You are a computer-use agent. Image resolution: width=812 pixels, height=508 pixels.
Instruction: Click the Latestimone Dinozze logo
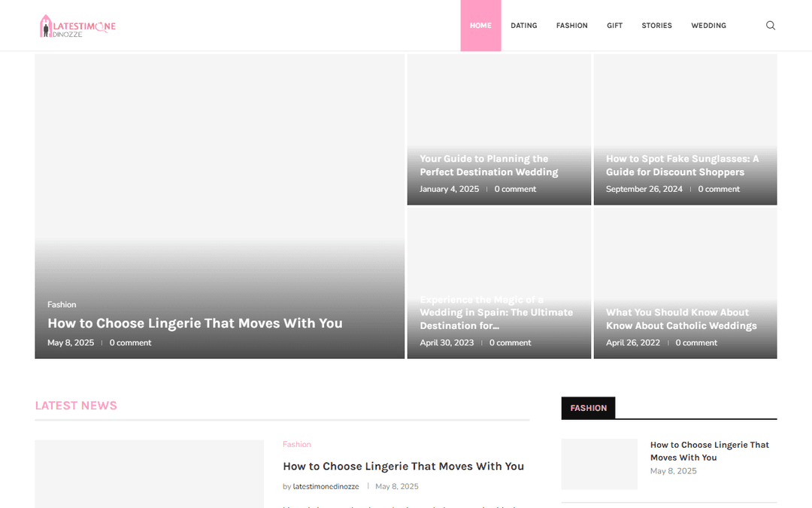tap(77, 26)
